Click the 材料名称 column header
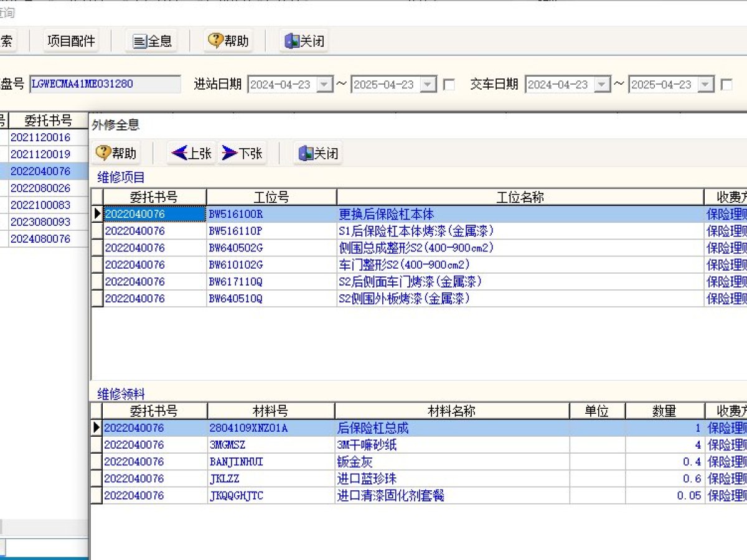Screen dimensions: 747x560 click(x=452, y=411)
